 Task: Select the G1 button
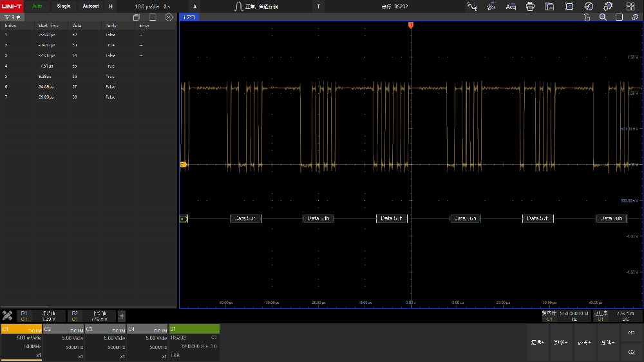click(x=631, y=332)
